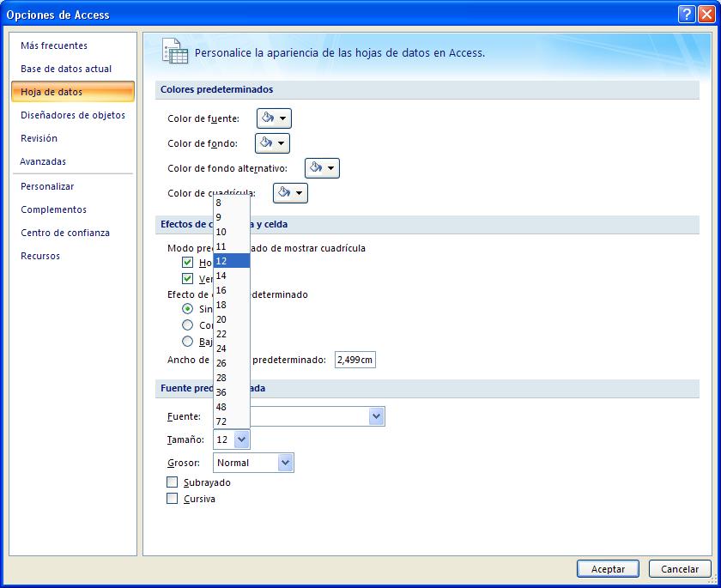The width and height of the screenshot is (721, 588).
Task: Collapse the Tamaño dropdown arrow
Action: [x=241, y=439]
